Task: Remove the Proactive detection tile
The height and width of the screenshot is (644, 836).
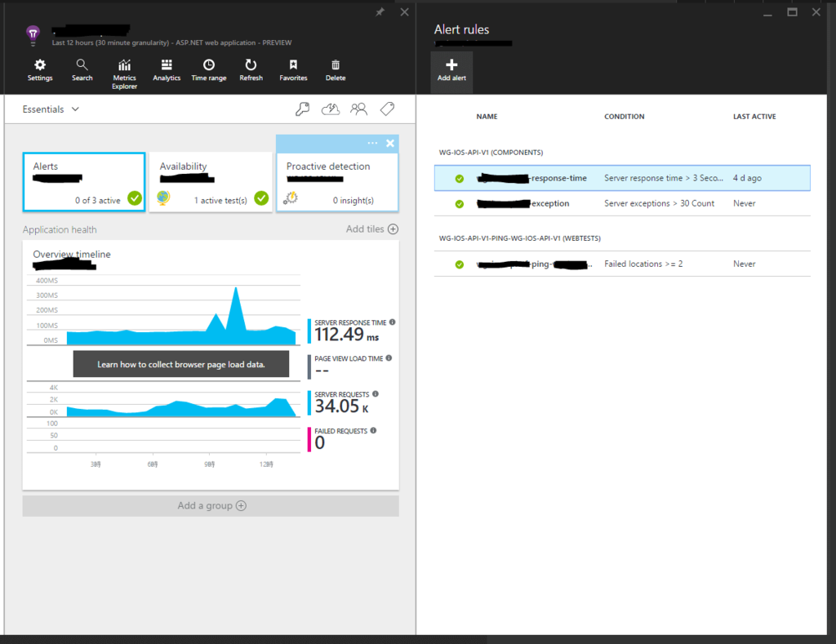Action: click(390, 143)
